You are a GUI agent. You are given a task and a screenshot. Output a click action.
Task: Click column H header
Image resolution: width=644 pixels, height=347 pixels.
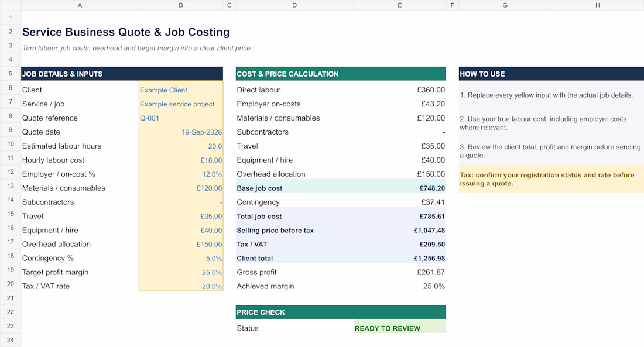coord(598,5)
